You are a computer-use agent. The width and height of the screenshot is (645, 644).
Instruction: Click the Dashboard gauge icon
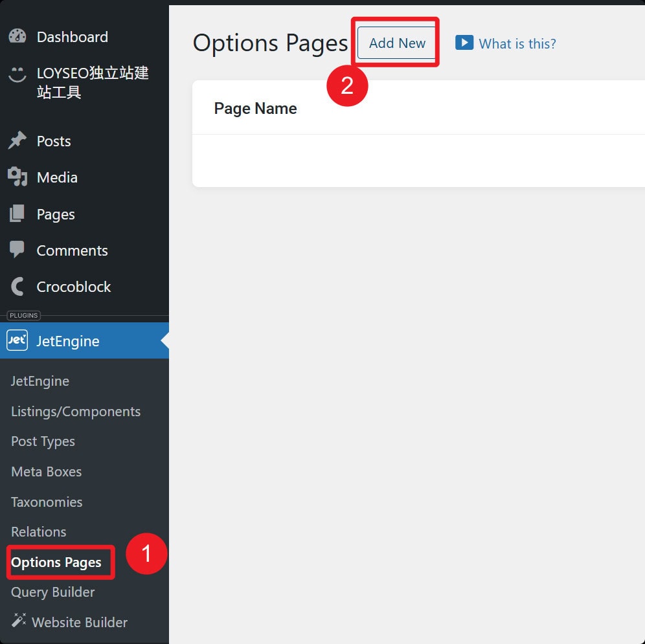point(17,37)
